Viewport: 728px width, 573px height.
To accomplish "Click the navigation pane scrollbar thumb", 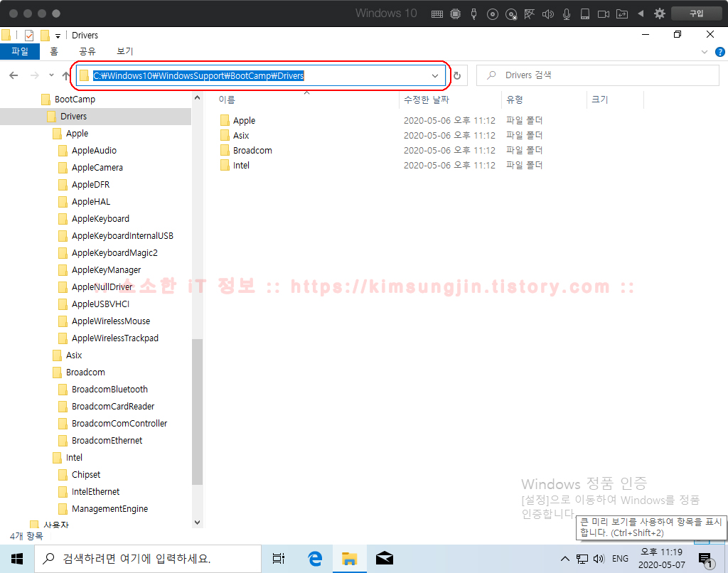I will 198,412.
